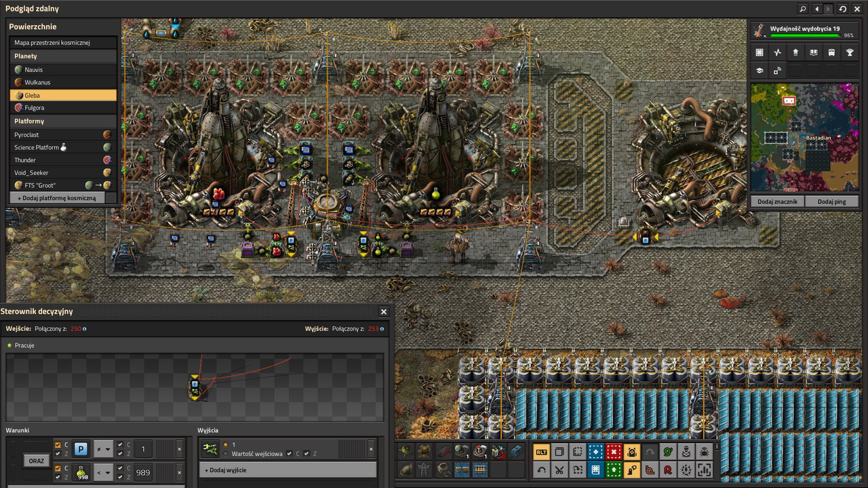Select the blue blueprint tool

pyautogui.click(x=596, y=452)
